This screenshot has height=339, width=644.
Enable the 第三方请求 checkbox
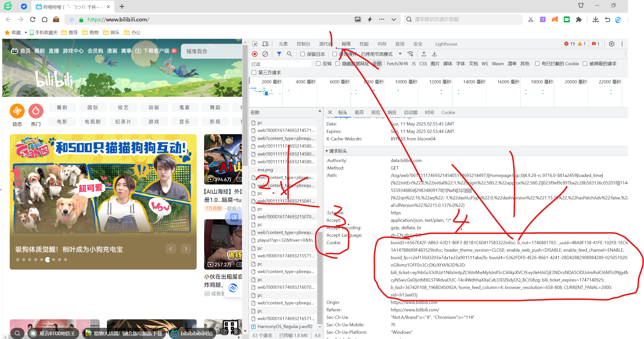[x=254, y=72]
